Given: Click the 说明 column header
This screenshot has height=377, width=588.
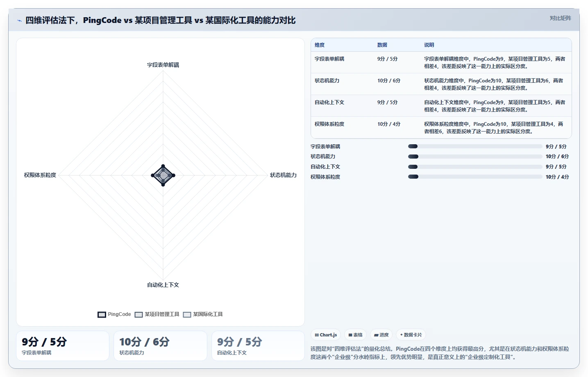Looking at the screenshot, I should point(429,45).
